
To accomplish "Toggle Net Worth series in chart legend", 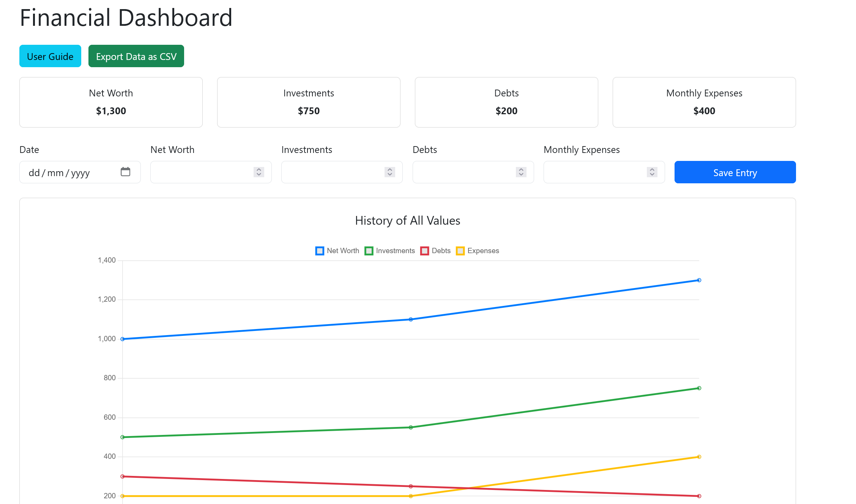I will tap(337, 251).
